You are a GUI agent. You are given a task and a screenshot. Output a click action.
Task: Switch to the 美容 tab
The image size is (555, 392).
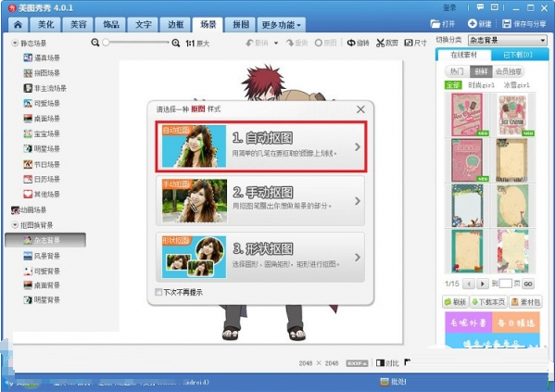click(x=78, y=24)
